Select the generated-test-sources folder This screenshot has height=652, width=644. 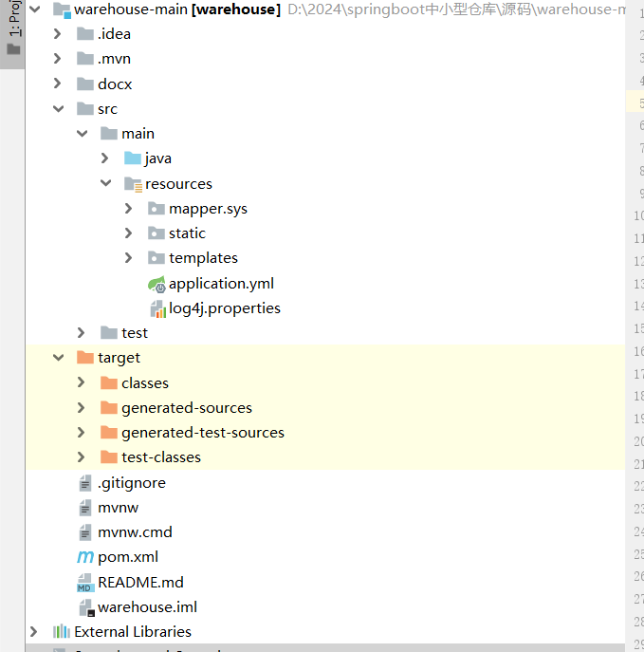click(202, 433)
